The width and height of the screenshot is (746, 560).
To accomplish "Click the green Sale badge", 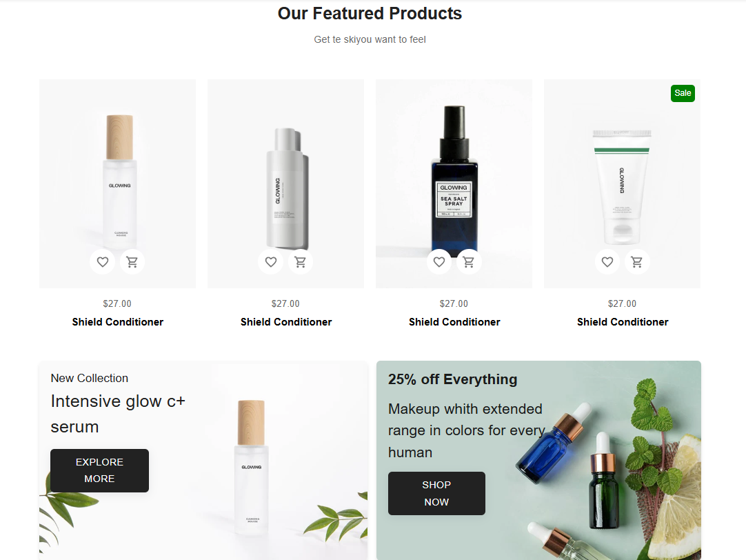I will [683, 93].
